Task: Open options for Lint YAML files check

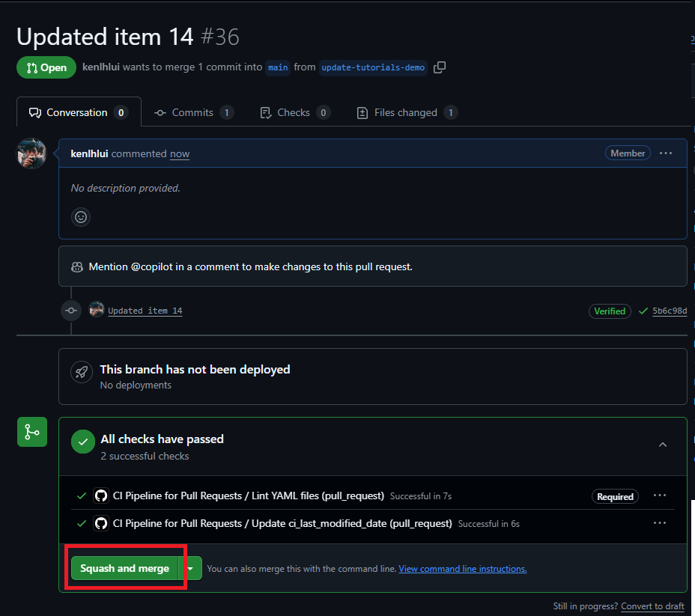Action: pyautogui.click(x=660, y=495)
